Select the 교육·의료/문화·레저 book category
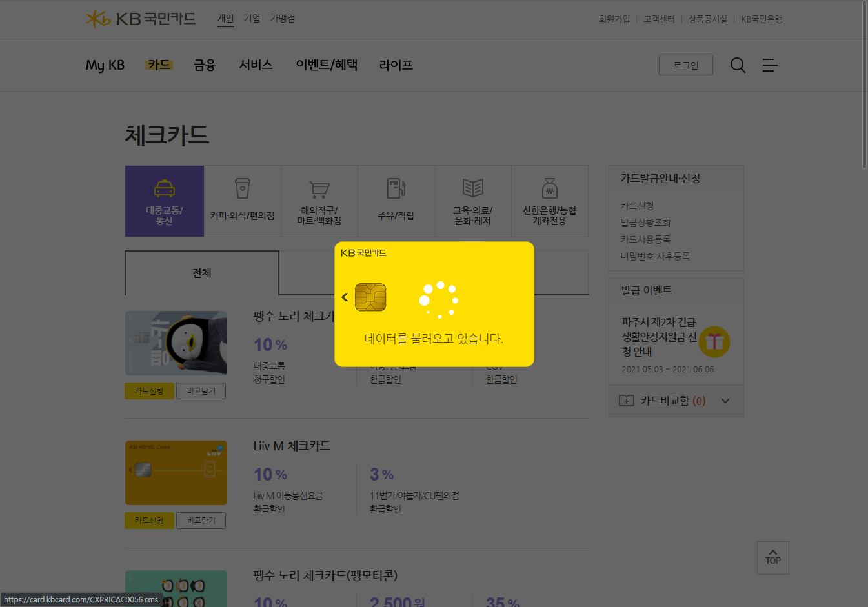 472,201
